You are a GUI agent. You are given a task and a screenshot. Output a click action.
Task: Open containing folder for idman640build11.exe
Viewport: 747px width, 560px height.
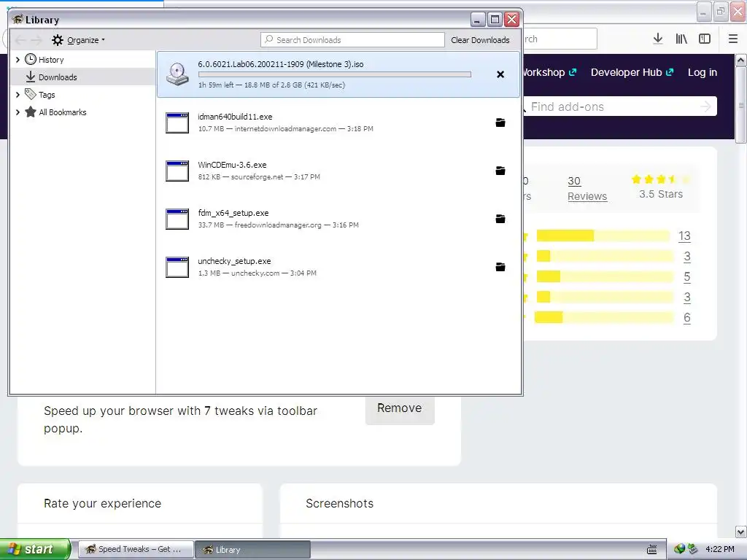point(500,122)
